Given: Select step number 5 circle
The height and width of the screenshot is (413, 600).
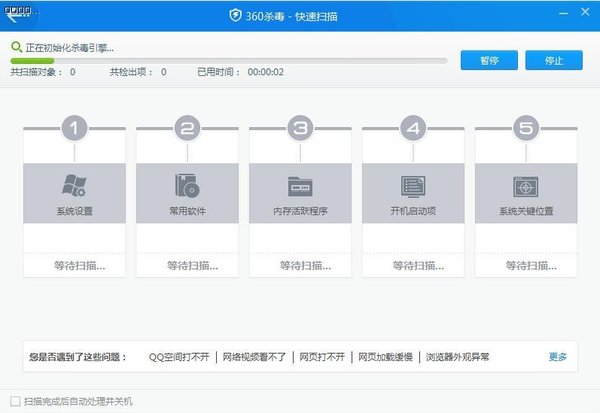Looking at the screenshot, I should pyautogui.click(x=526, y=128).
